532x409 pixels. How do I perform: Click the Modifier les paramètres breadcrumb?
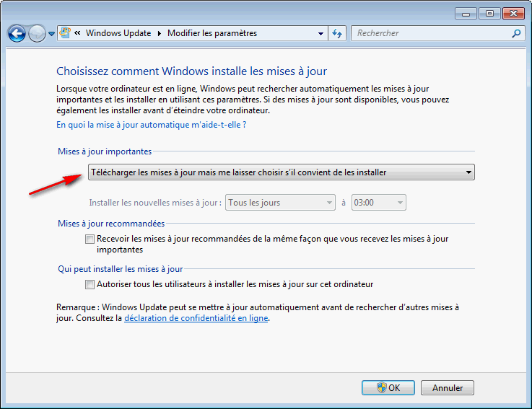[x=212, y=33]
